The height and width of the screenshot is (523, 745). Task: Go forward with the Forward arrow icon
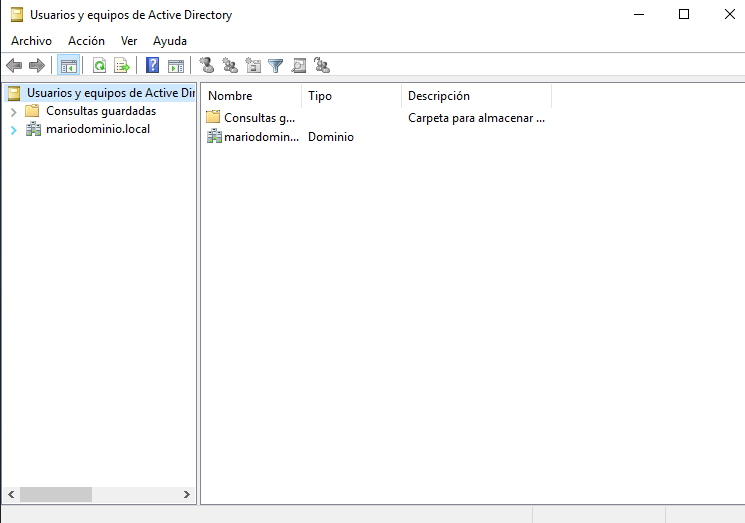[x=37, y=65]
